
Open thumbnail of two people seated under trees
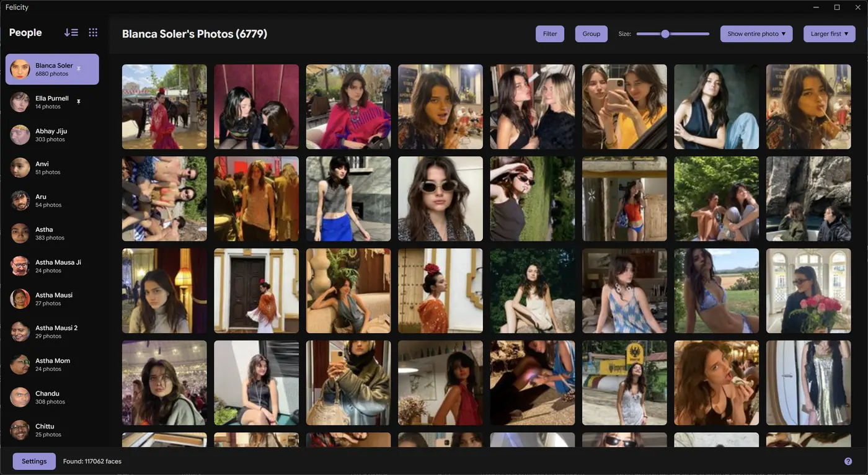717,198
